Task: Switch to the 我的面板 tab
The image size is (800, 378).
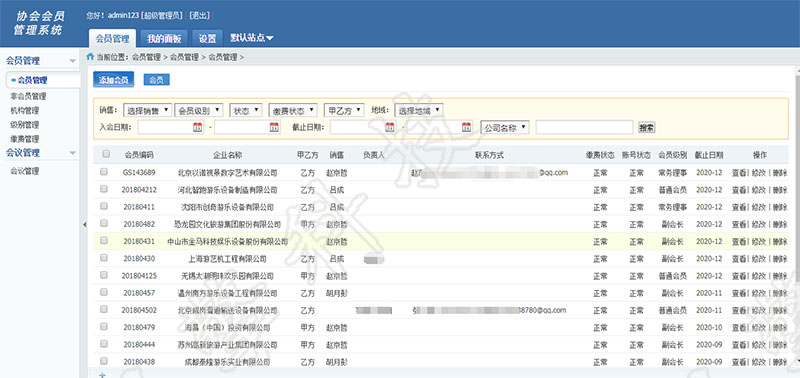Action: pyautogui.click(x=164, y=38)
